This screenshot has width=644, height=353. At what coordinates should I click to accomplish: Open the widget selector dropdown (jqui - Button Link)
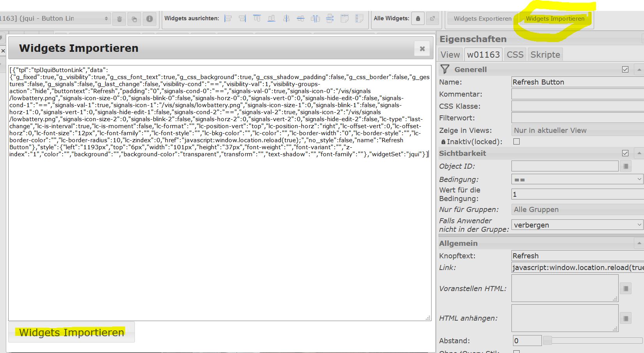tap(55, 19)
